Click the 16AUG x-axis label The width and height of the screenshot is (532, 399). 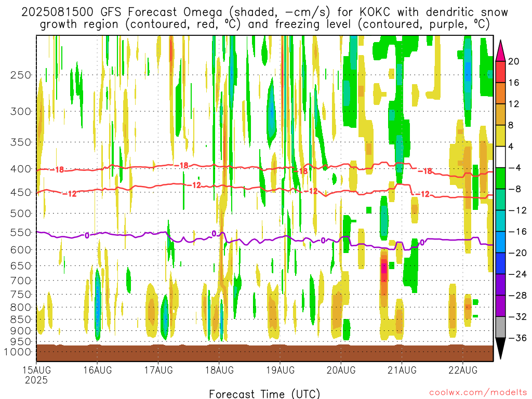point(97,370)
